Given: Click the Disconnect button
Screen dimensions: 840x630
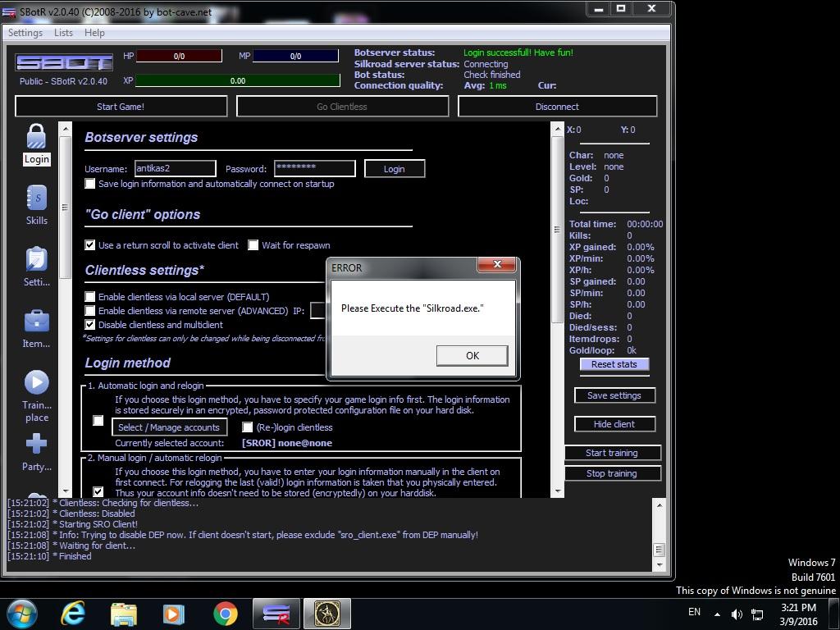Looking at the screenshot, I should pyautogui.click(x=557, y=106).
